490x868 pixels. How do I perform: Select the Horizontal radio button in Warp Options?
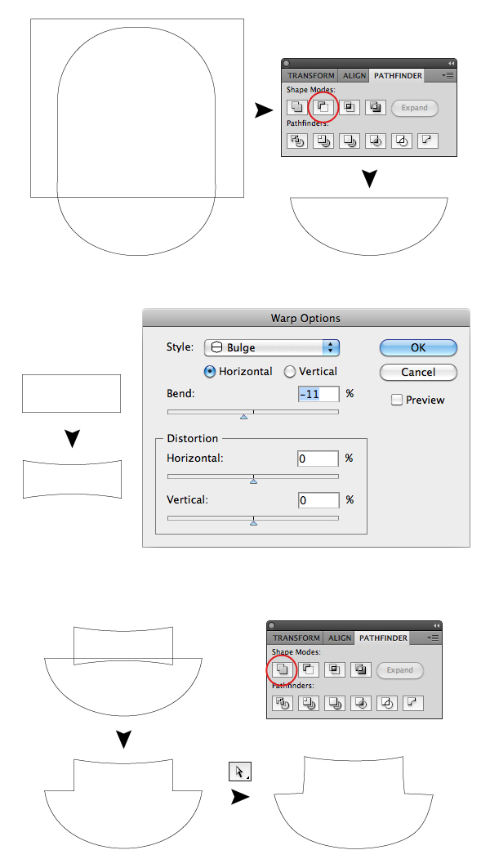click(x=210, y=371)
